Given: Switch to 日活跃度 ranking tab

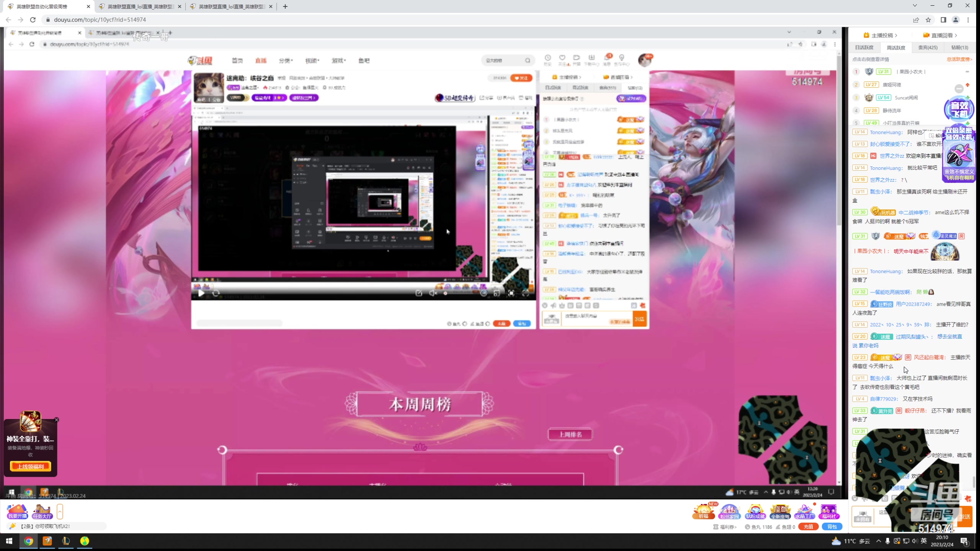Looking at the screenshot, I should coord(864,47).
